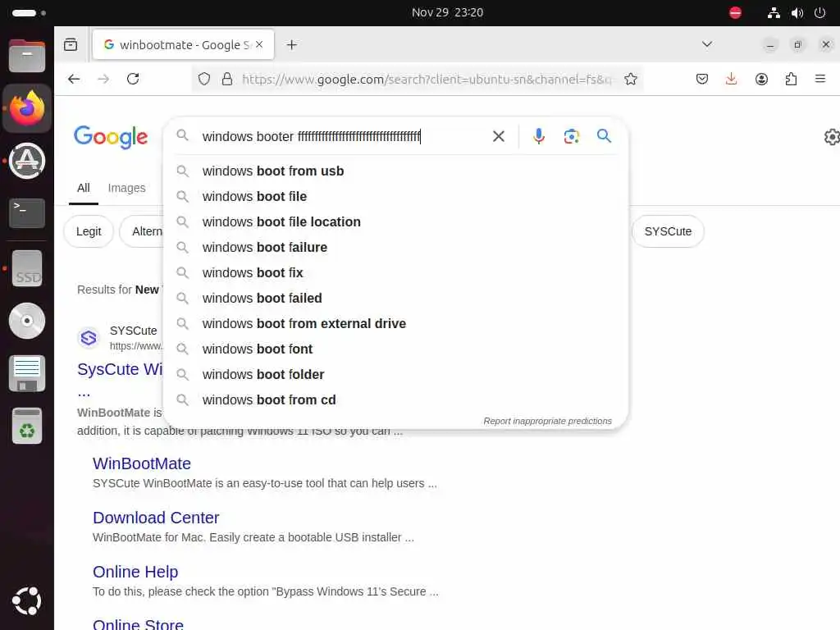
Task: Open the WinBootMate sitelink
Action: pyautogui.click(x=142, y=463)
